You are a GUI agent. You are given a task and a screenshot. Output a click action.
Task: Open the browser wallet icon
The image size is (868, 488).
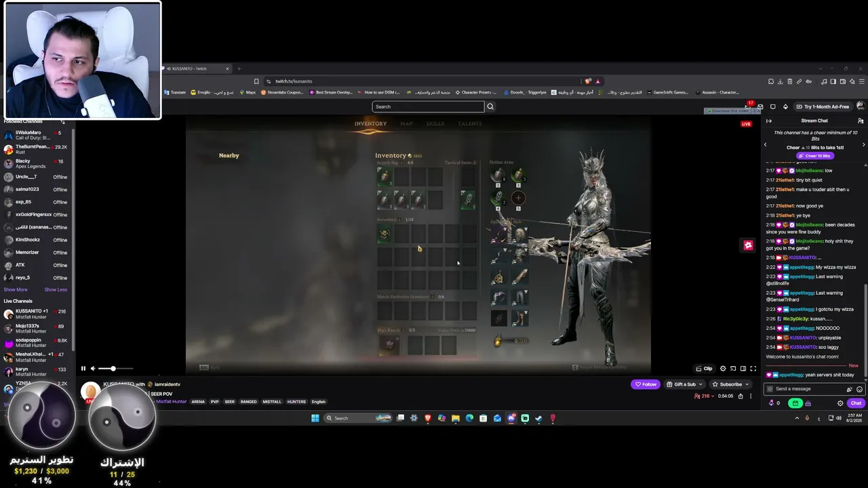(843, 81)
